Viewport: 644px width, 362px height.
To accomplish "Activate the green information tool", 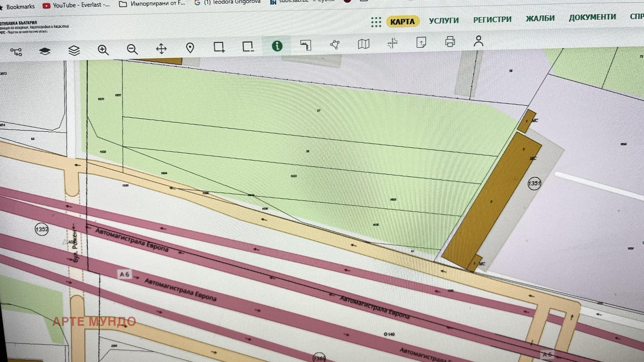I will tap(277, 46).
